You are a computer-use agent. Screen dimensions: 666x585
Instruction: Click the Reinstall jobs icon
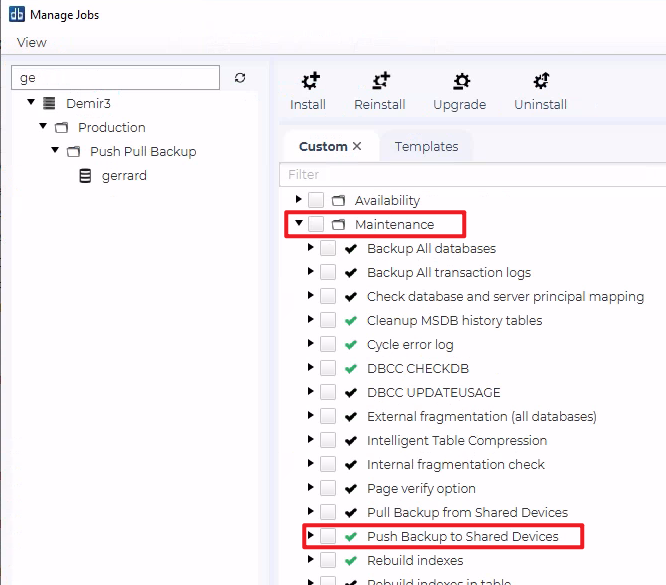[x=379, y=82]
